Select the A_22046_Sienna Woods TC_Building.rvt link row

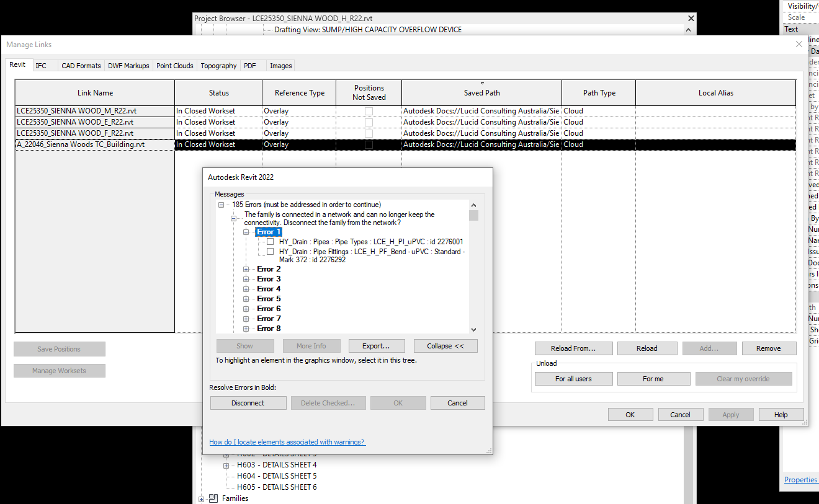[94, 144]
